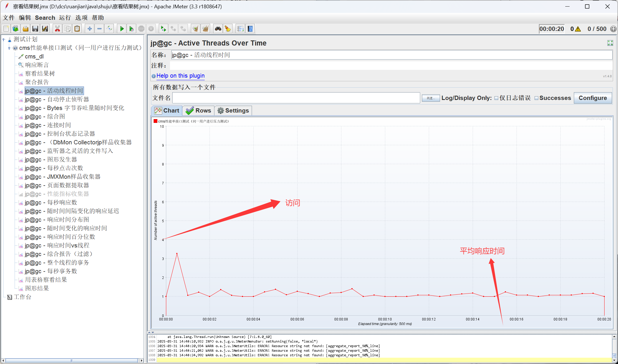Click the 文件名 filename input field

(296, 98)
